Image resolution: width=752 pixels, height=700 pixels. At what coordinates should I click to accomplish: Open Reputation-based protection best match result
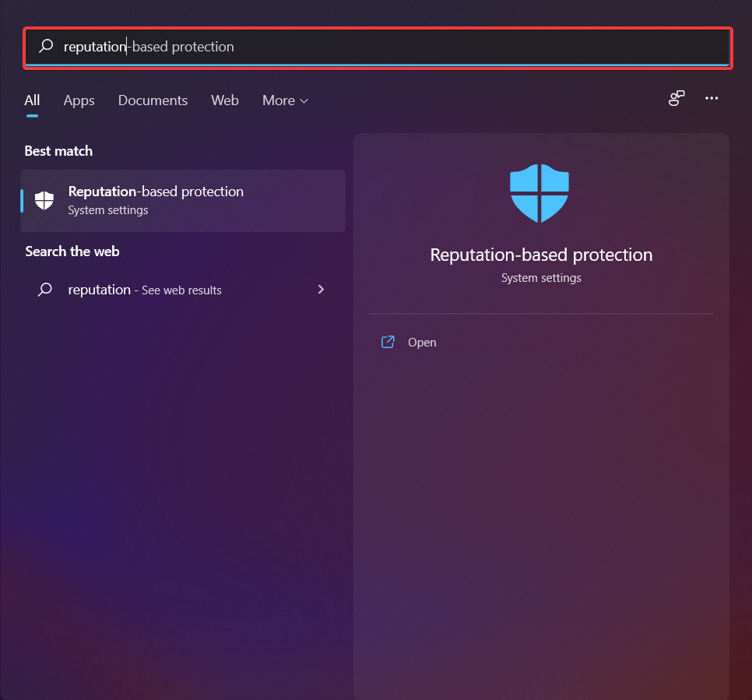183,201
